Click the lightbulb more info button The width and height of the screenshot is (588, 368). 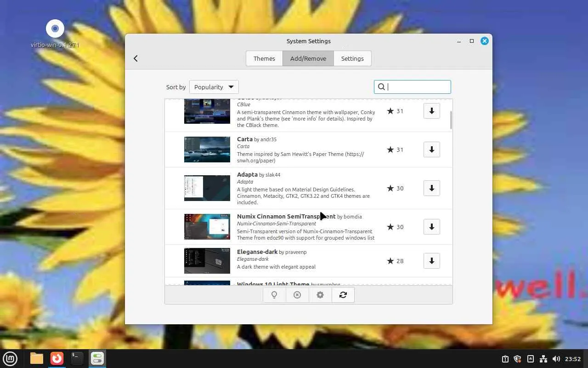(x=274, y=295)
